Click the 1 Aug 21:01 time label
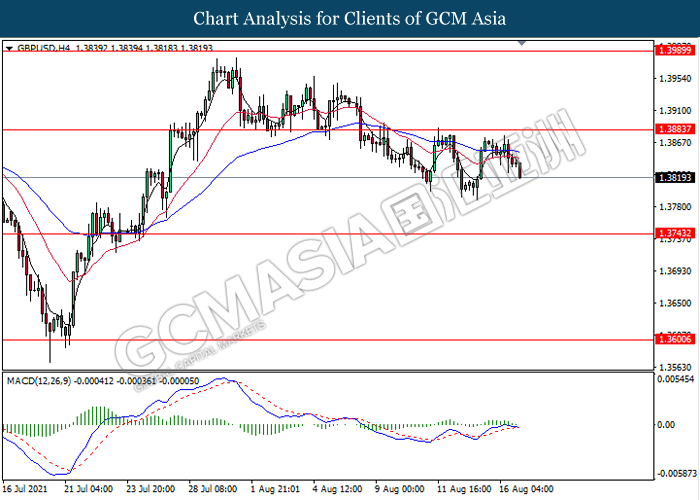This screenshot has height=500, width=700. (x=275, y=489)
